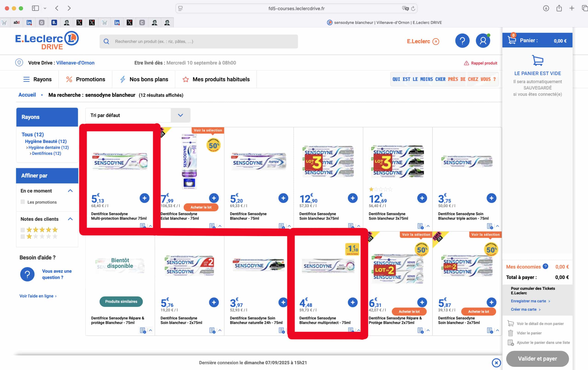Add Sensodyne Multi-protection Blancheur 75ml to cart
Screen dimensions: 588x370
click(x=144, y=198)
